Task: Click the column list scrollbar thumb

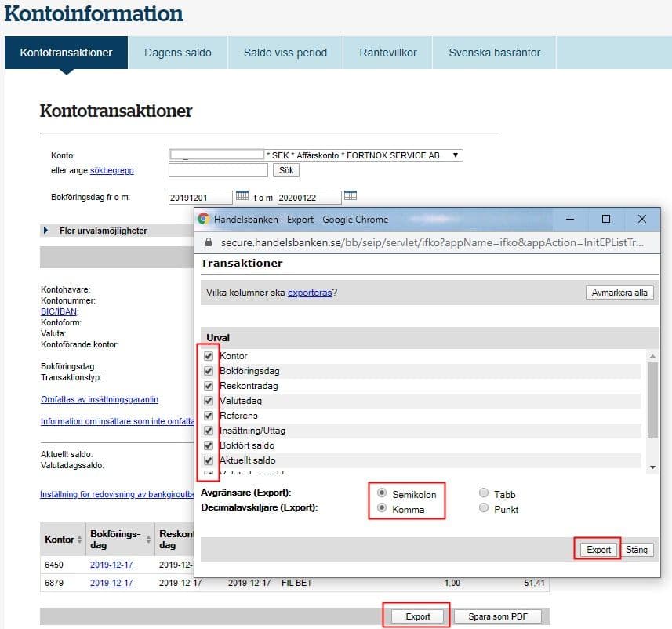Action: pyautogui.click(x=652, y=400)
